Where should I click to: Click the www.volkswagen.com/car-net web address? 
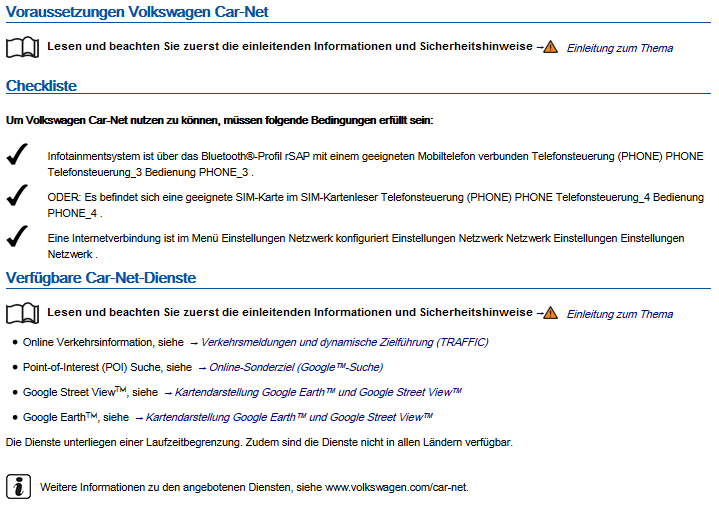[x=396, y=487]
